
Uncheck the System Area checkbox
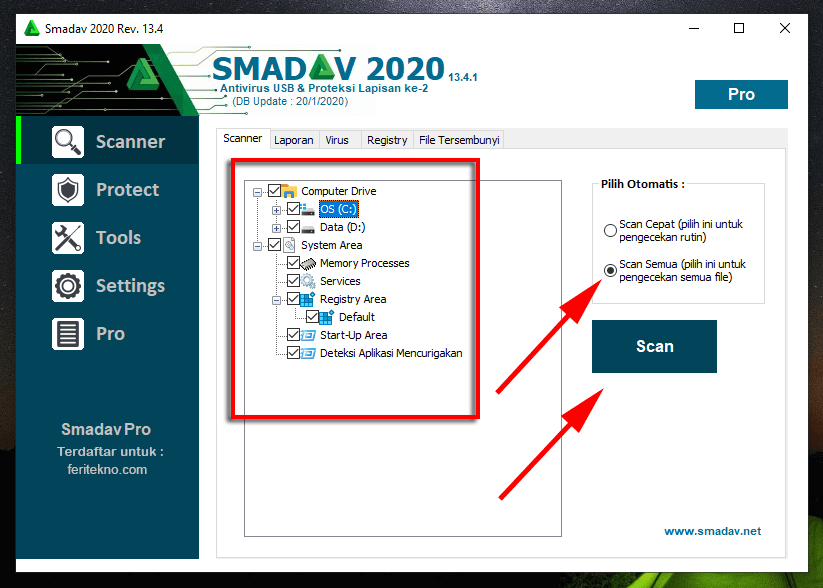point(274,245)
